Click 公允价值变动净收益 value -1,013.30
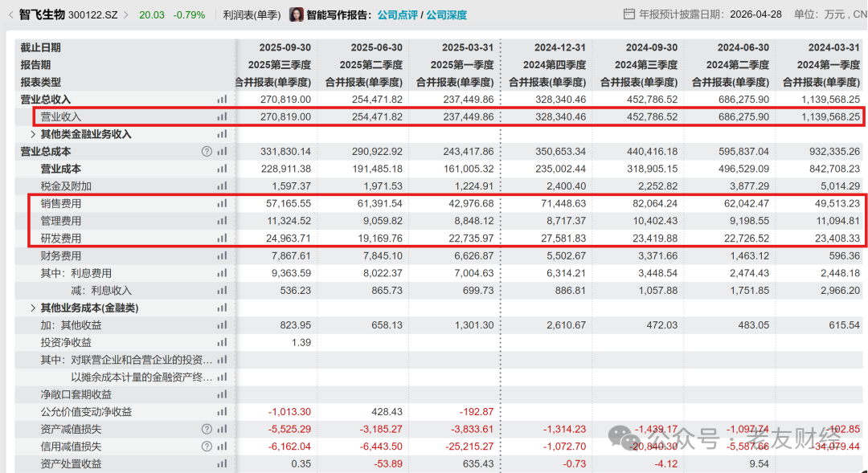The height and width of the screenshot is (473, 868). tap(289, 412)
